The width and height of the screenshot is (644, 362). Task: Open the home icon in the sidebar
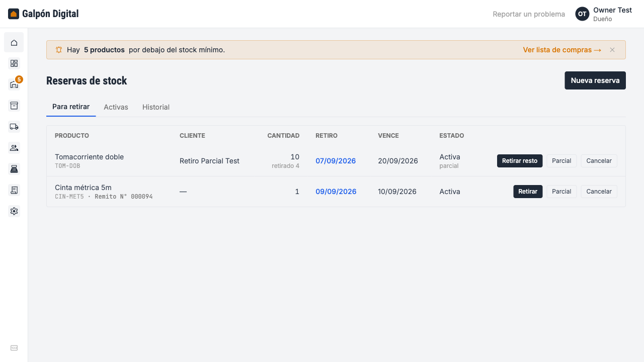tap(14, 42)
